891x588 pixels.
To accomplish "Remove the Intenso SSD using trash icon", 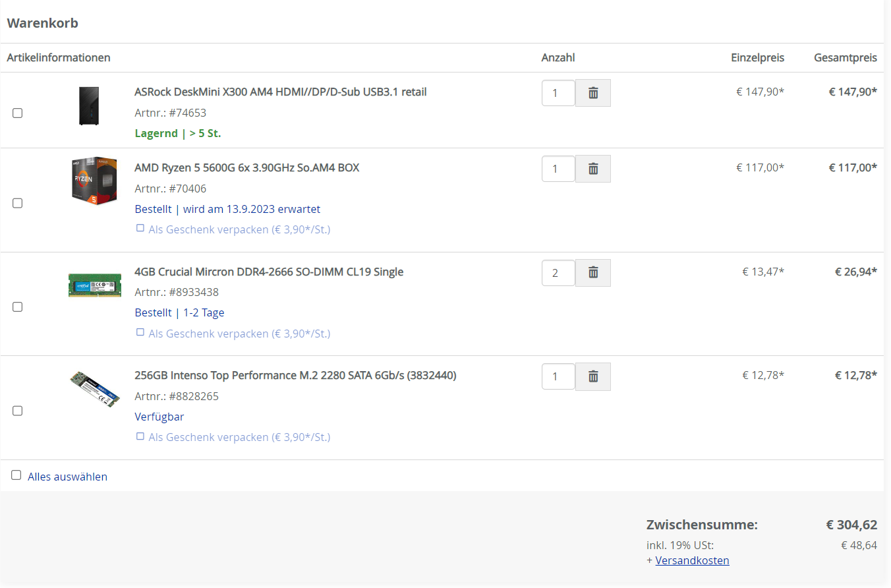I will coord(592,376).
